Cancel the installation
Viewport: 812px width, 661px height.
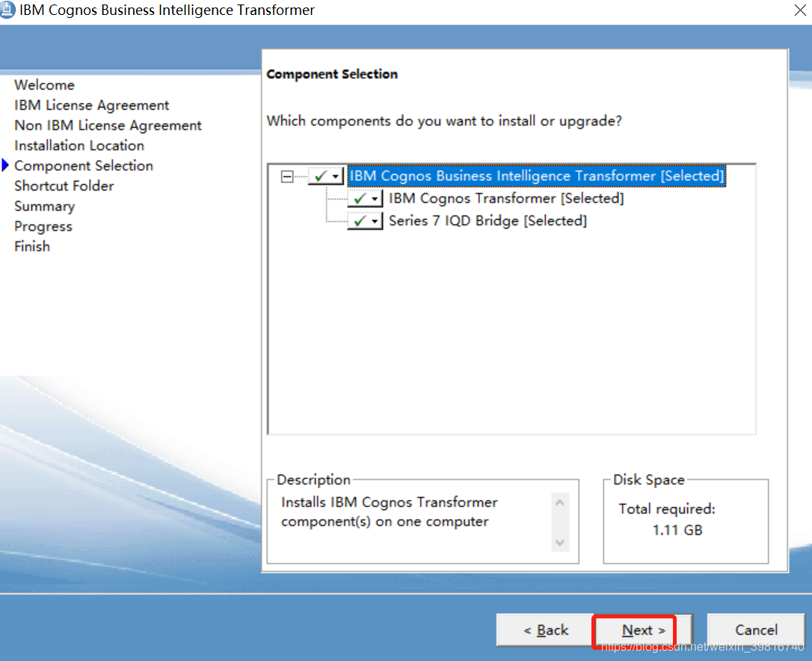point(756,630)
